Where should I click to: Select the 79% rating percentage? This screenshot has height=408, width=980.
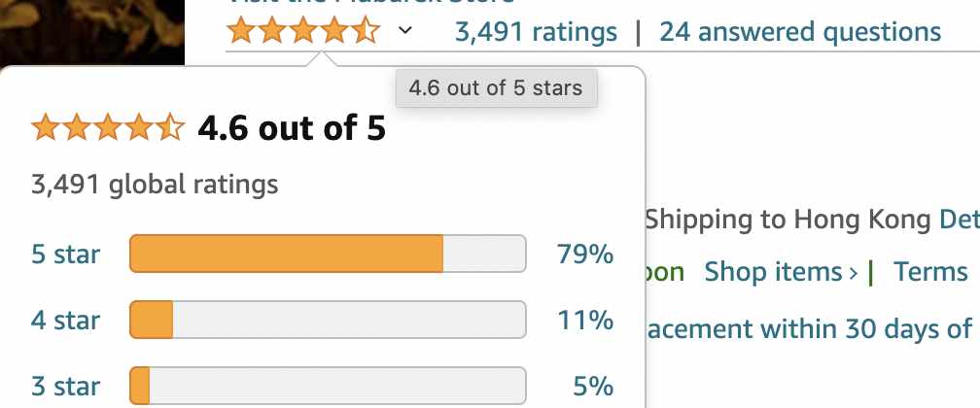(x=585, y=255)
